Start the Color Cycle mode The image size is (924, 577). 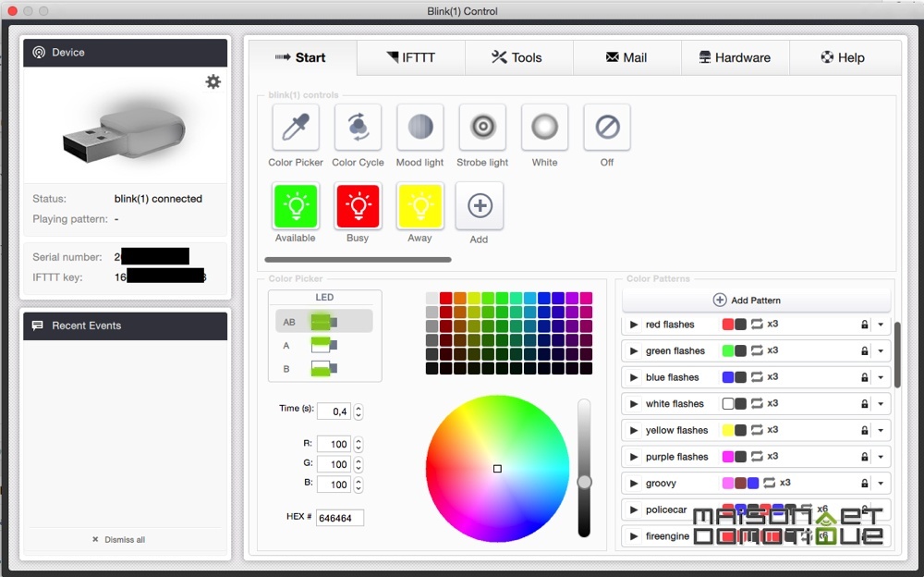359,127
